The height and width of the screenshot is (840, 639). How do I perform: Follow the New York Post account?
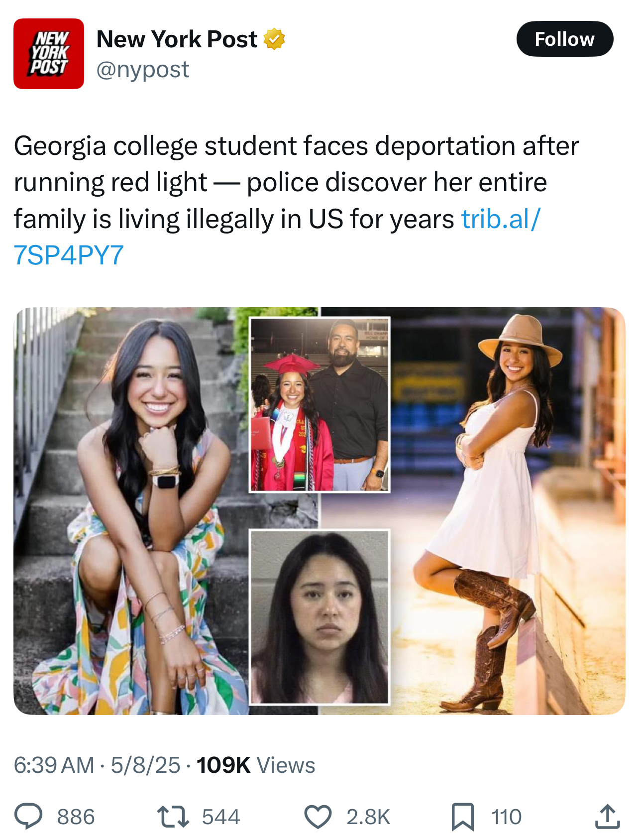[x=565, y=39]
